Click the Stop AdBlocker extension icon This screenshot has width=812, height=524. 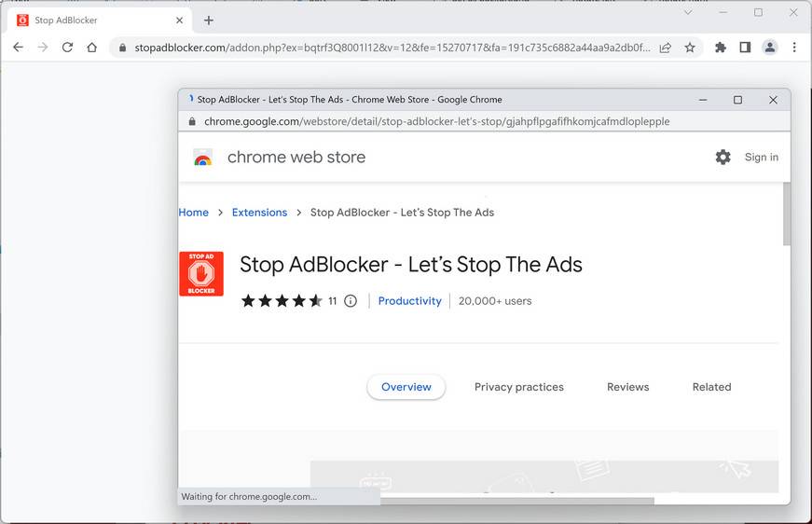[201, 274]
